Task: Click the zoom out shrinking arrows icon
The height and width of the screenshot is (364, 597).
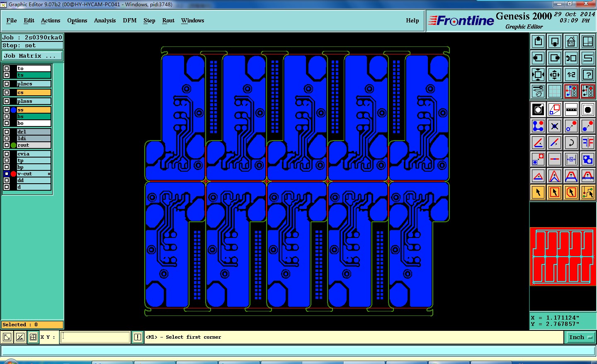Action: pos(555,75)
